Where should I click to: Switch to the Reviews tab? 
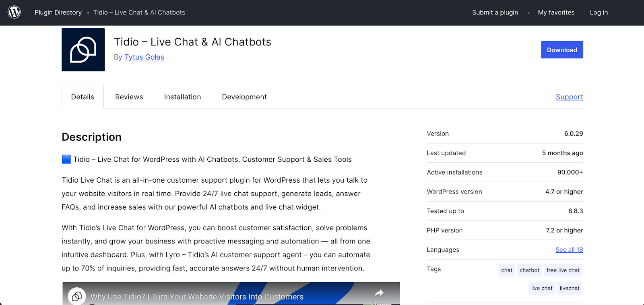point(129,97)
